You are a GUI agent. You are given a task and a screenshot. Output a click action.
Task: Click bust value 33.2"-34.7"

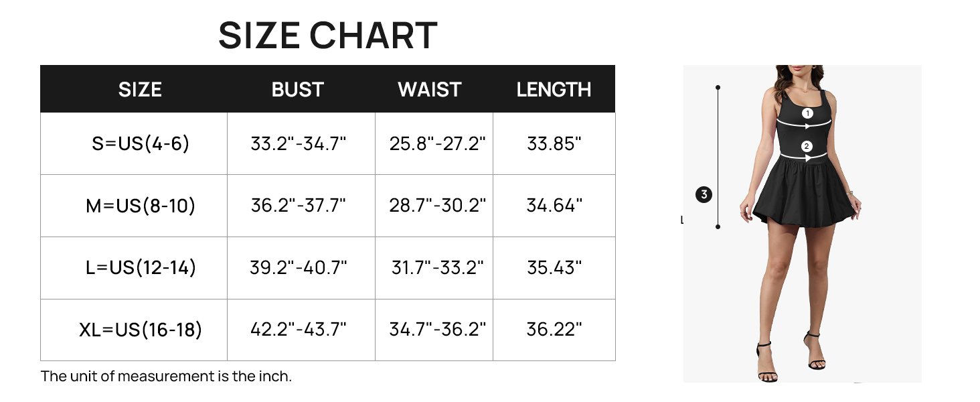pos(299,143)
